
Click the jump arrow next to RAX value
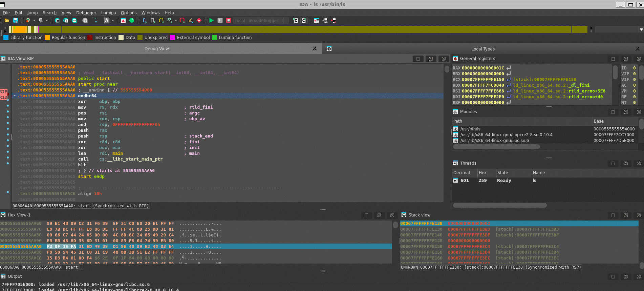pyautogui.click(x=509, y=68)
